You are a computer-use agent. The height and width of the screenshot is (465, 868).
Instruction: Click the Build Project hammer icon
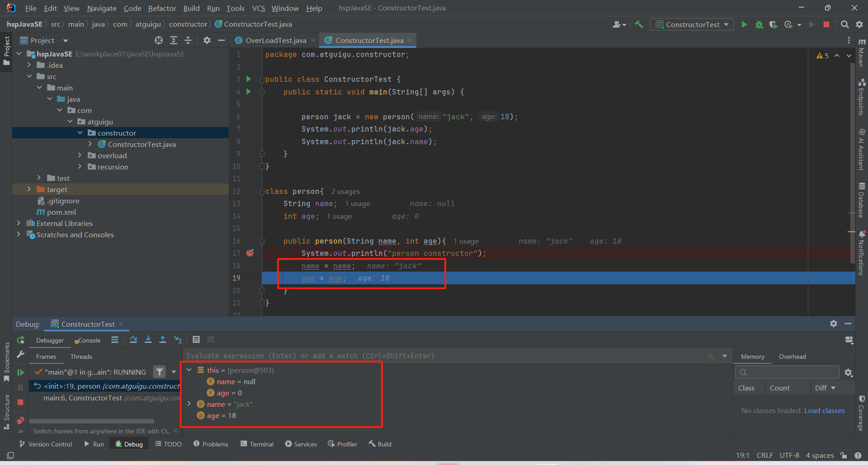point(639,24)
